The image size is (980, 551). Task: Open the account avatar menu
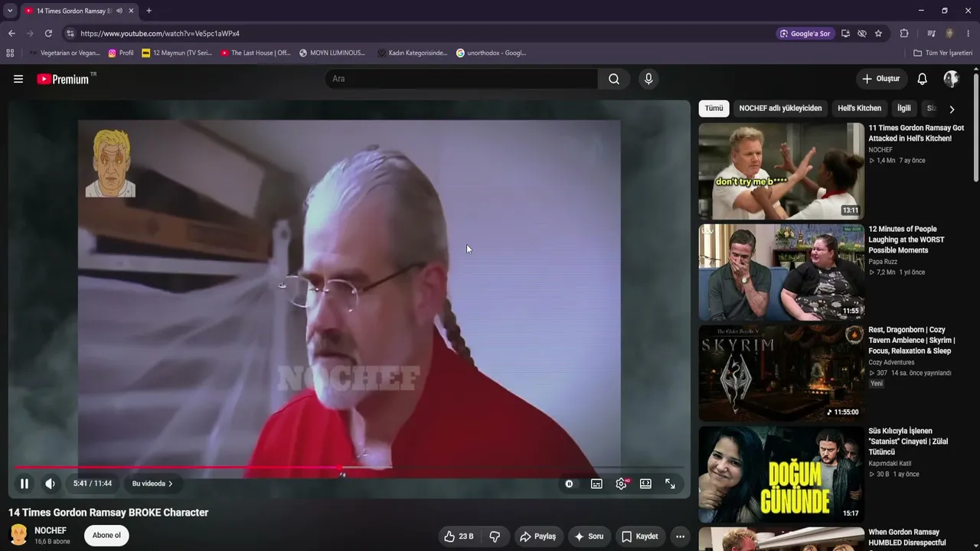[951, 79]
